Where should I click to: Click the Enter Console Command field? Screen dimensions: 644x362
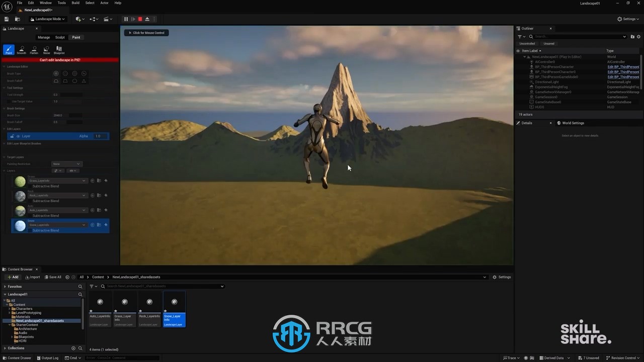pos(122,358)
